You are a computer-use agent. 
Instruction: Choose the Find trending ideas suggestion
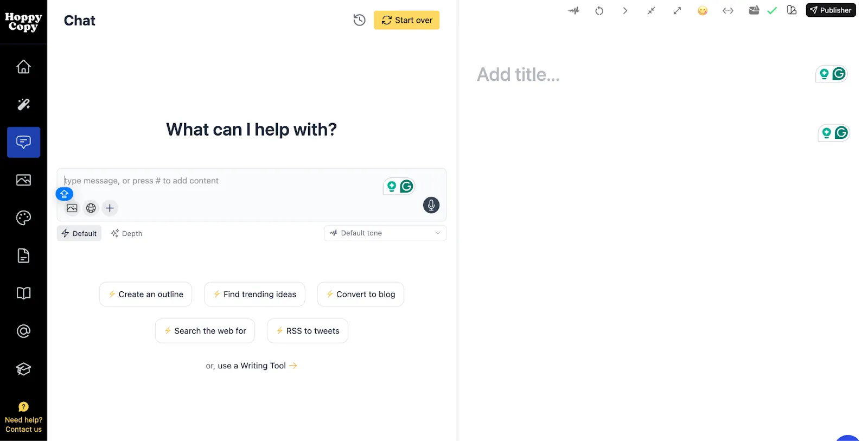coord(254,294)
